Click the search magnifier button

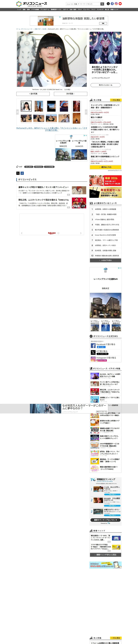[102, 4]
